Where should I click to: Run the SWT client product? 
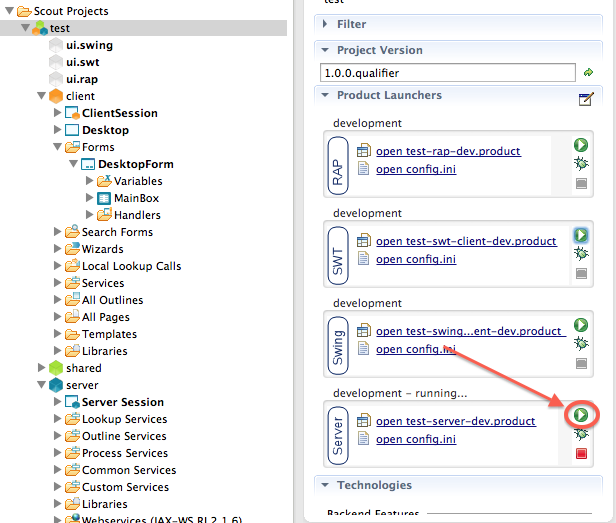tap(580, 234)
